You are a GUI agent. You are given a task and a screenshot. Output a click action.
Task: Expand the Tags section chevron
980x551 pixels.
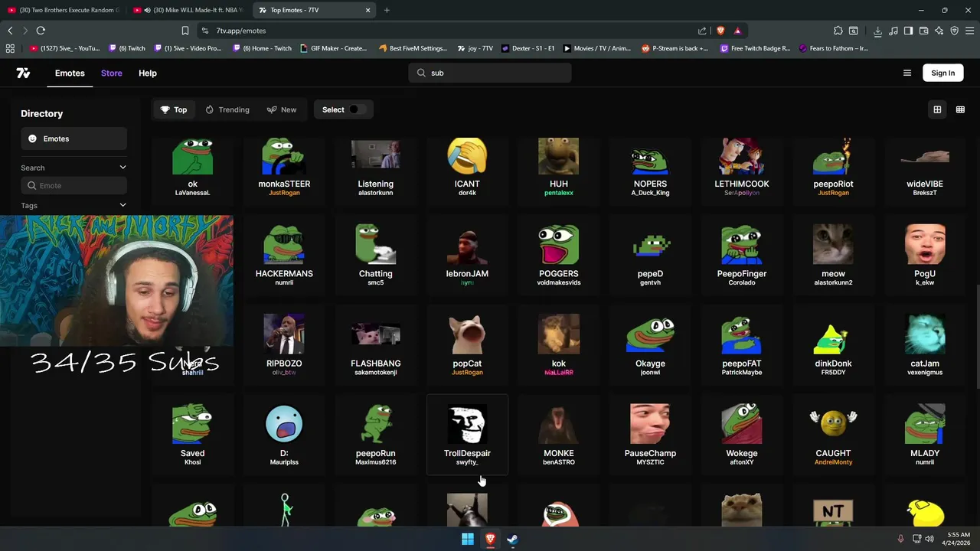tap(122, 205)
